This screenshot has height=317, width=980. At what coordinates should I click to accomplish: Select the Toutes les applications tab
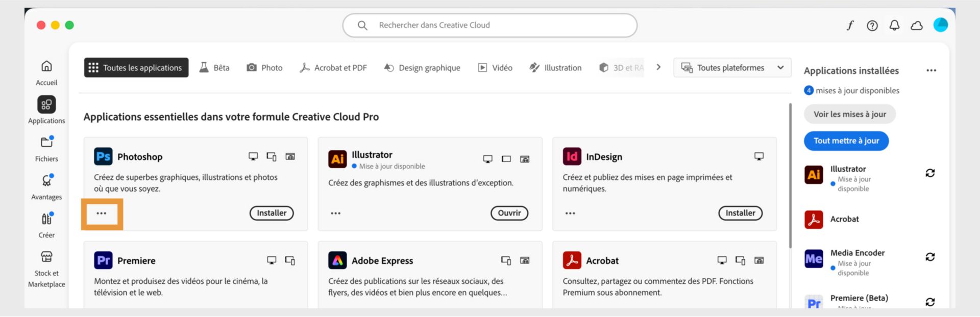(136, 67)
